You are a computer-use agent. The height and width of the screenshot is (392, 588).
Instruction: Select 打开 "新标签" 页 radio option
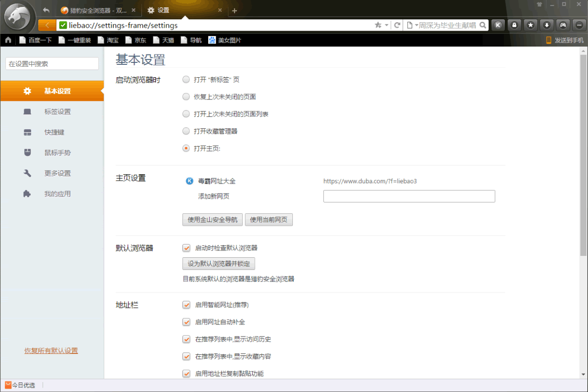(186, 79)
